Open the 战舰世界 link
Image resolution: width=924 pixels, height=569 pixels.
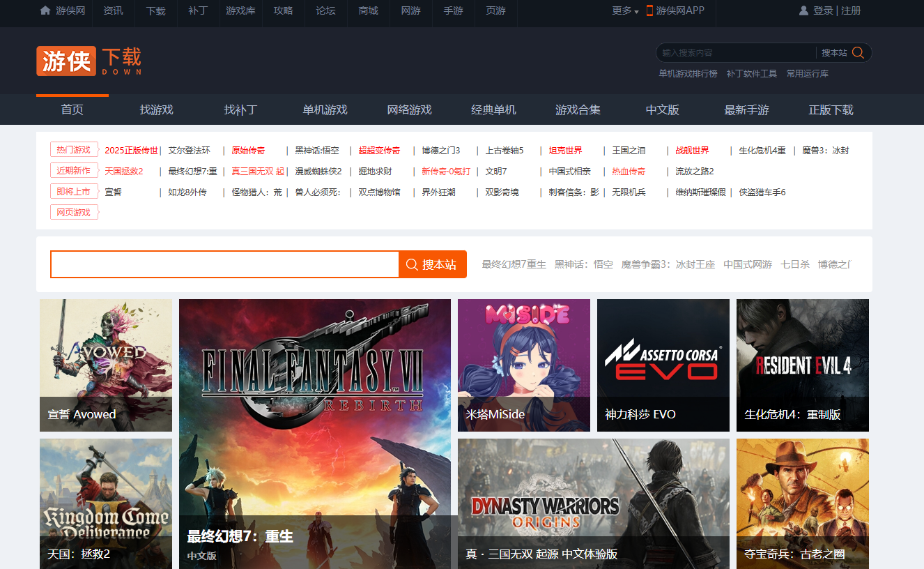pos(692,151)
